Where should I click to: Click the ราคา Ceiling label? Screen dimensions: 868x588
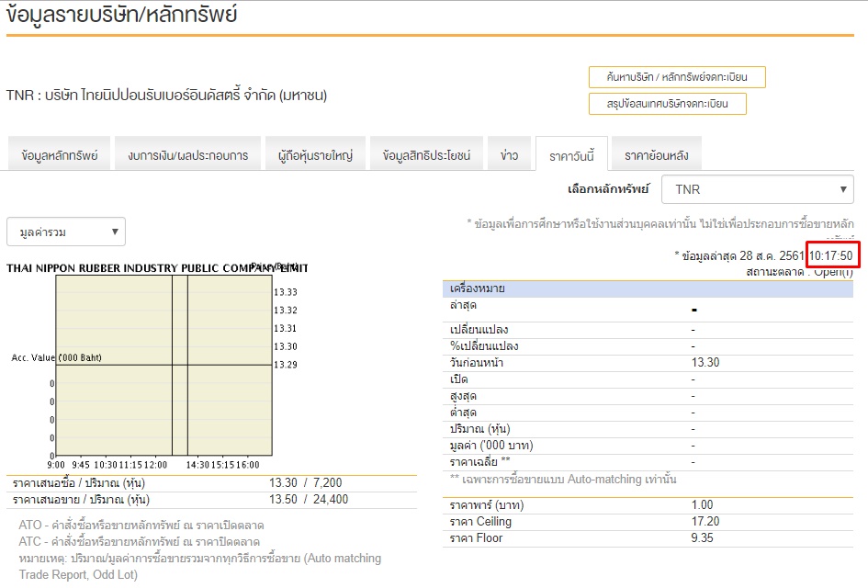click(480, 522)
